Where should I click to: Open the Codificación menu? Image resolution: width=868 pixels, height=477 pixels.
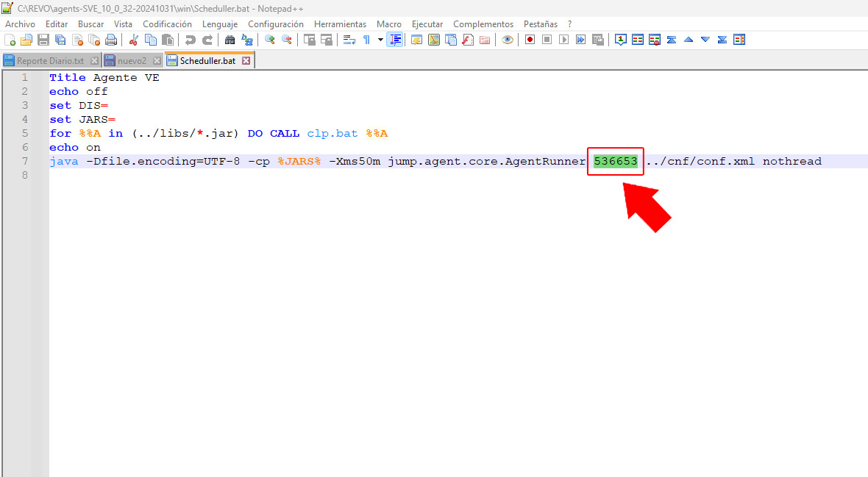167,24
